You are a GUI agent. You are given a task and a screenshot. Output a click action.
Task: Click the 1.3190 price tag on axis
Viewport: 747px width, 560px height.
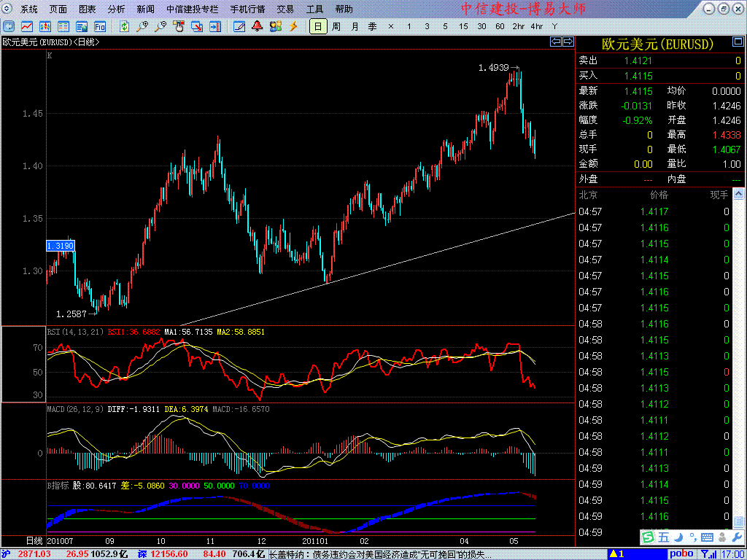[61, 246]
